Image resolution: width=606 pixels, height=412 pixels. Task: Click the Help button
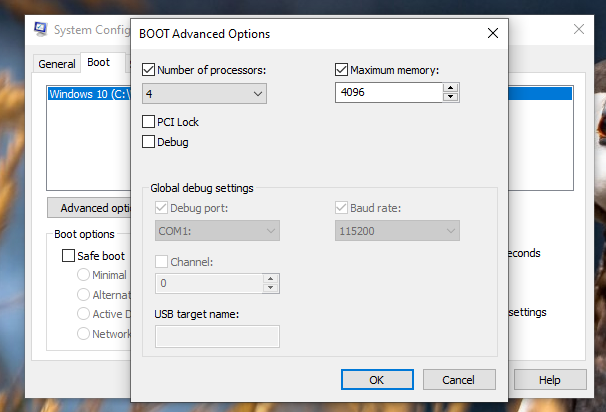tap(549, 380)
